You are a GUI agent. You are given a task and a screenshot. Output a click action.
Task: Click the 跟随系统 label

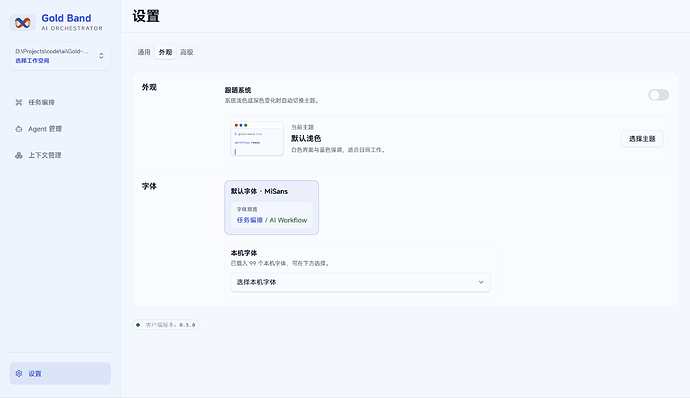(x=238, y=90)
